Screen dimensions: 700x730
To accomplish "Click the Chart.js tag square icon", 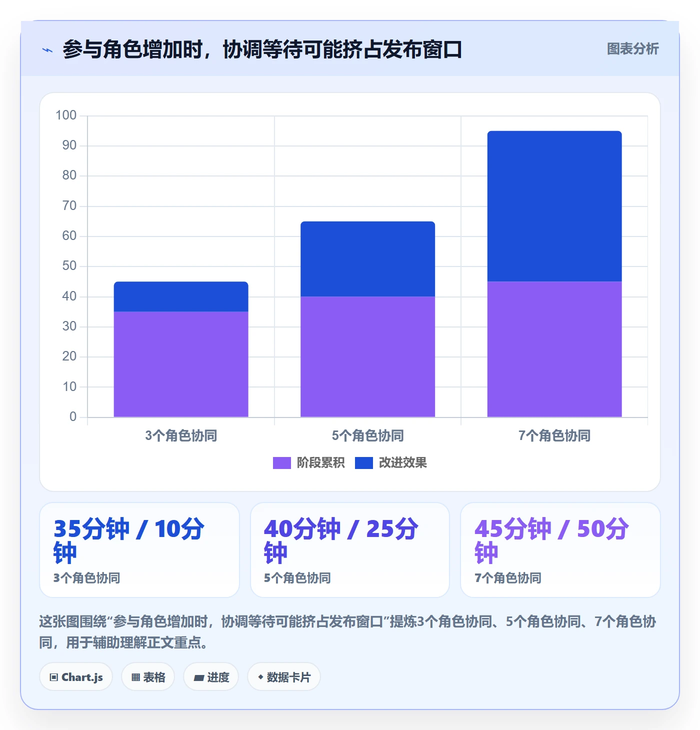I will 54,677.
